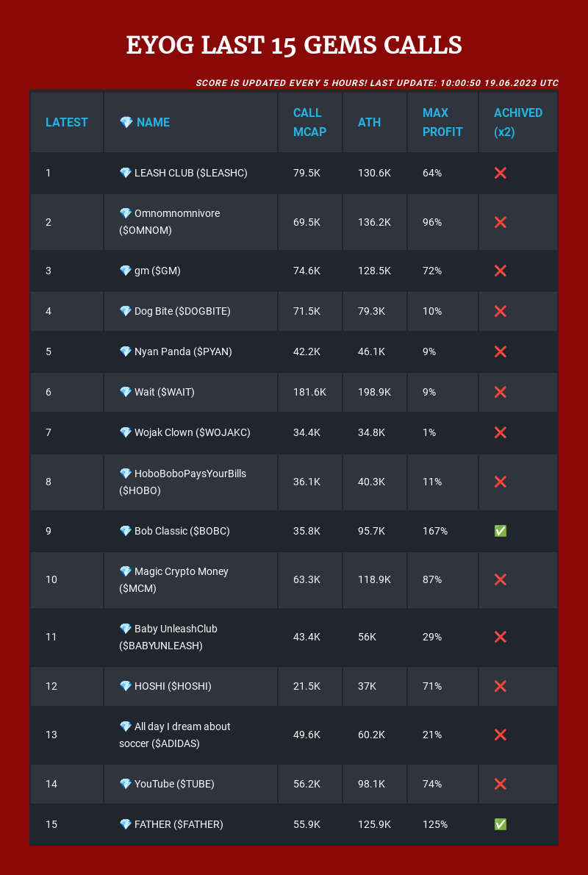Select the ATH column header

(x=369, y=122)
